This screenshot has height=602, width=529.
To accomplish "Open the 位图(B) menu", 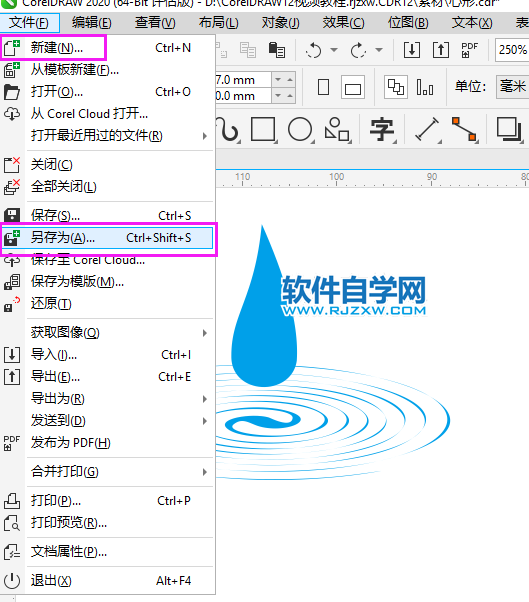I will click(x=408, y=23).
